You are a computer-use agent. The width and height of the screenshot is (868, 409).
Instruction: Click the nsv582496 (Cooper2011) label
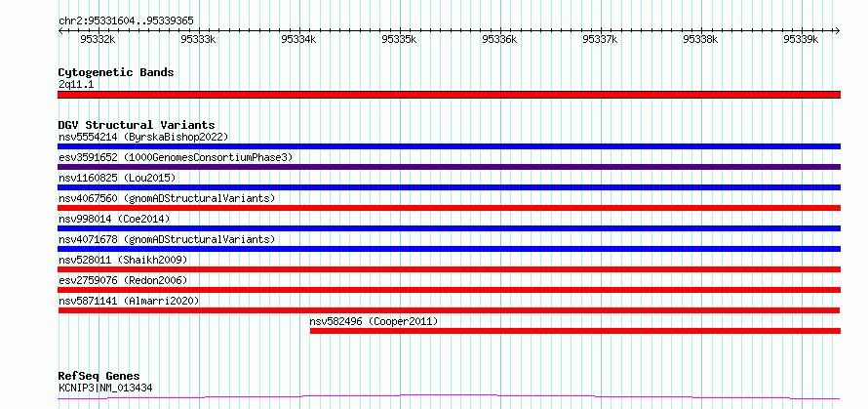coord(374,321)
